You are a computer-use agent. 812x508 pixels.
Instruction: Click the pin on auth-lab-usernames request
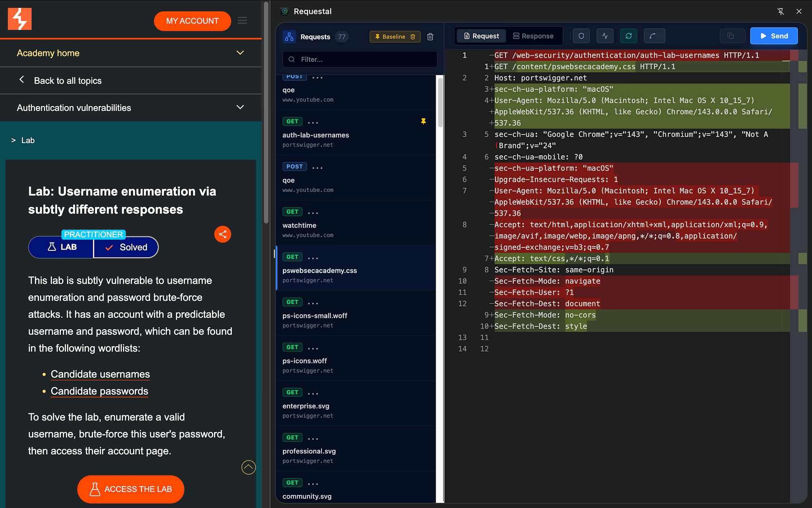pyautogui.click(x=423, y=122)
